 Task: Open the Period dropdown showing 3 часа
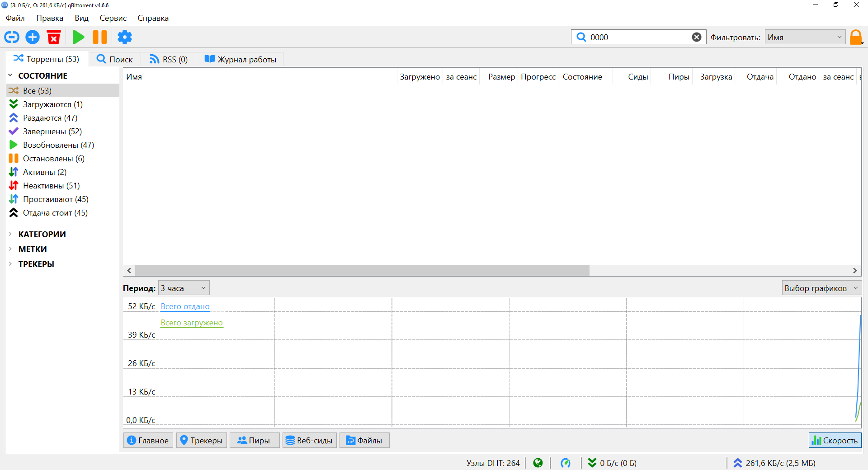(184, 288)
